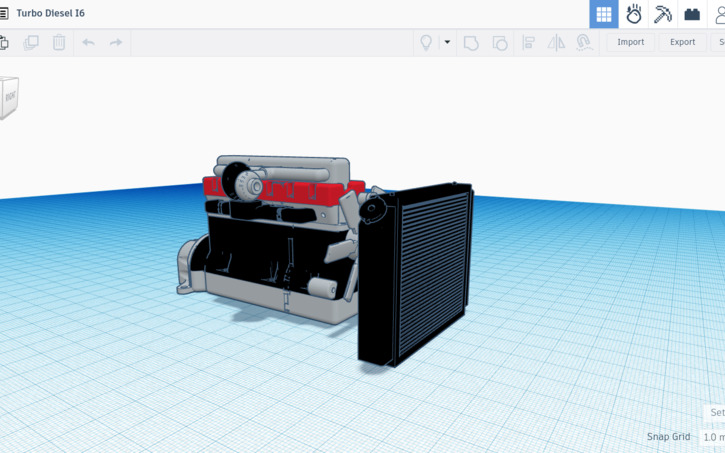
Task: Open the Sim Lab physics view
Action: coord(633,14)
